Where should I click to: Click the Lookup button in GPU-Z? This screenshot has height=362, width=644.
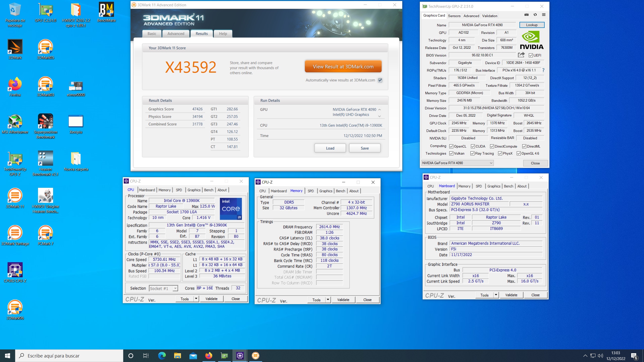[532, 25]
